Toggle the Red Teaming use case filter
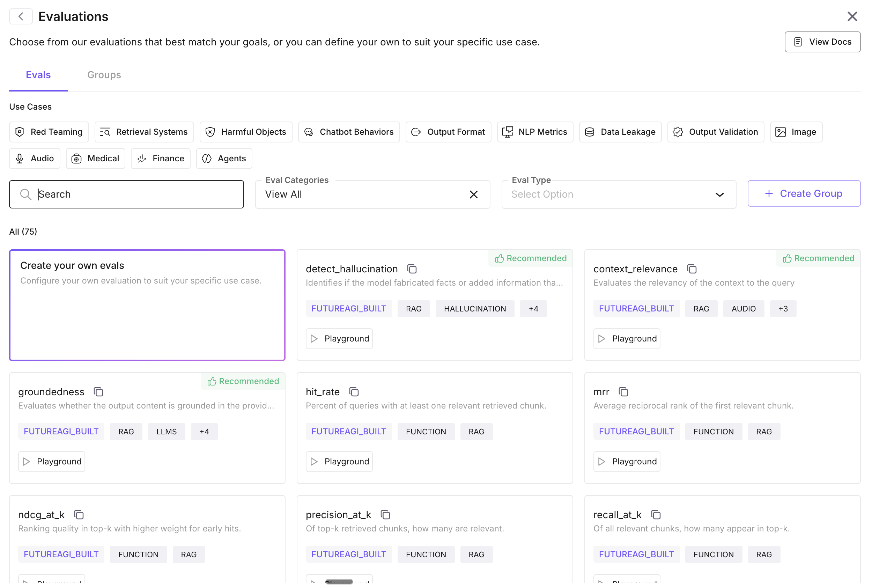This screenshot has height=588, width=872. pyautogui.click(x=49, y=132)
